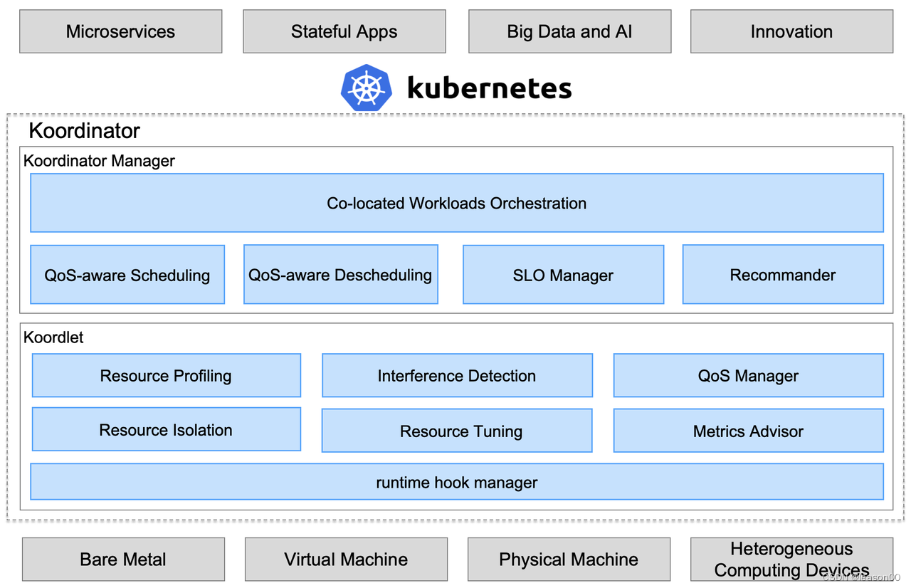Click the Koordinator title label
This screenshot has height=588, width=911.
(84, 131)
